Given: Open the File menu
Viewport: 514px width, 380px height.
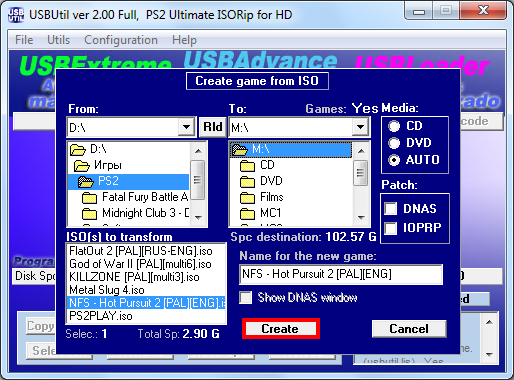Looking at the screenshot, I should 24,40.
